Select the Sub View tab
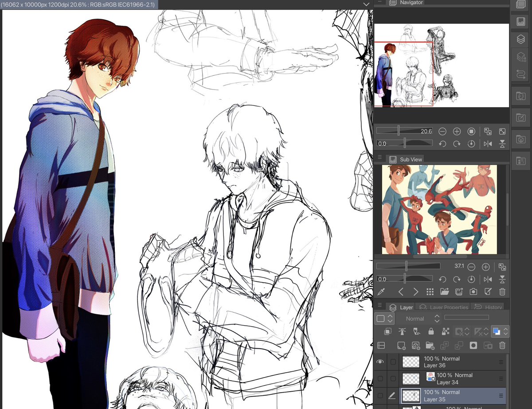Screen dimensions: 532x409 pyautogui.click(x=405, y=159)
